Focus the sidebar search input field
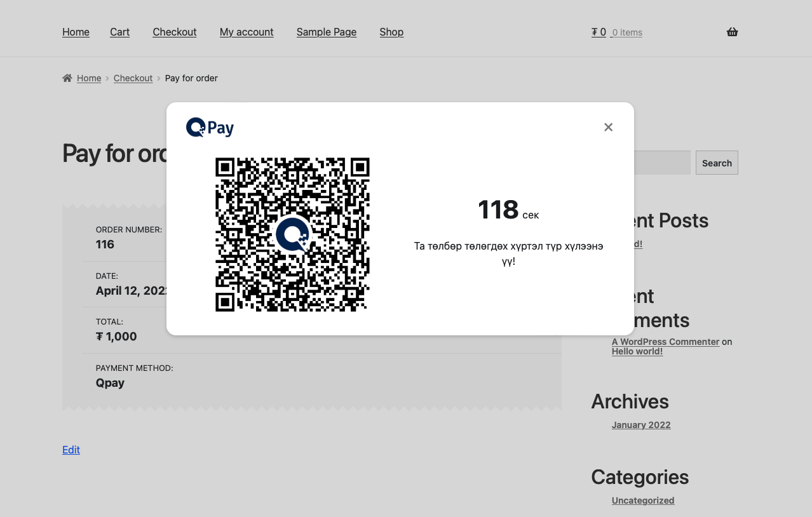Image resolution: width=812 pixels, height=517 pixels. point(661,163)
